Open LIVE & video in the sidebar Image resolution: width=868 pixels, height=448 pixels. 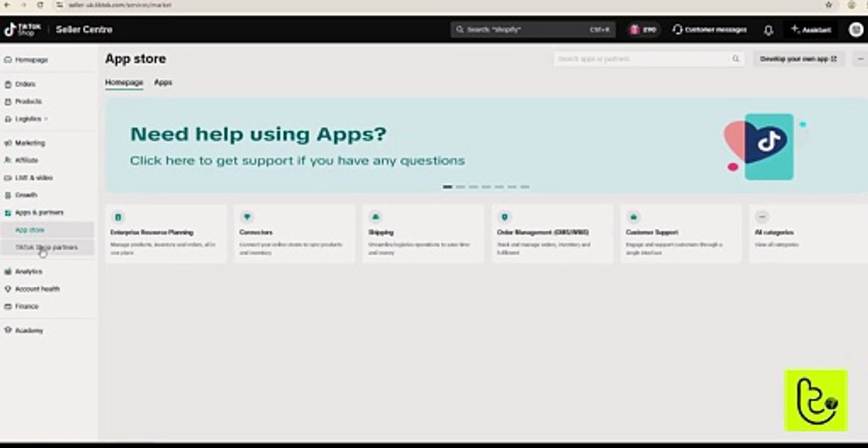point(34,178)
